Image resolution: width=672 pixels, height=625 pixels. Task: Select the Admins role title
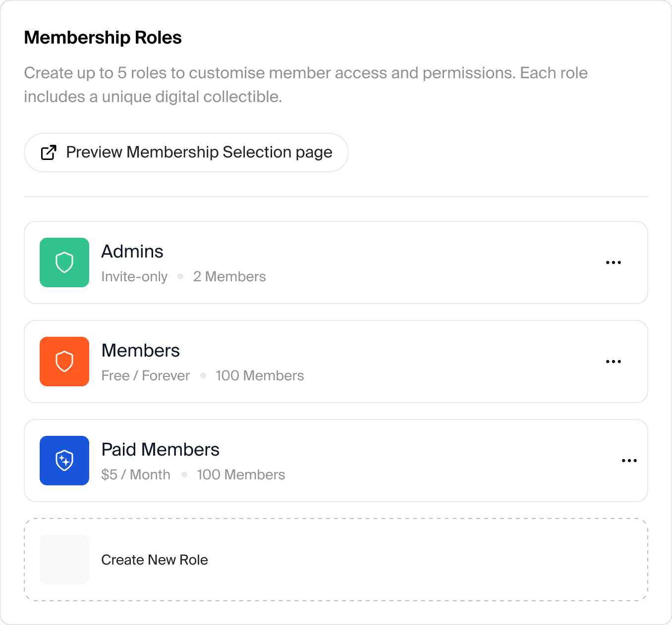click(132, 252)
